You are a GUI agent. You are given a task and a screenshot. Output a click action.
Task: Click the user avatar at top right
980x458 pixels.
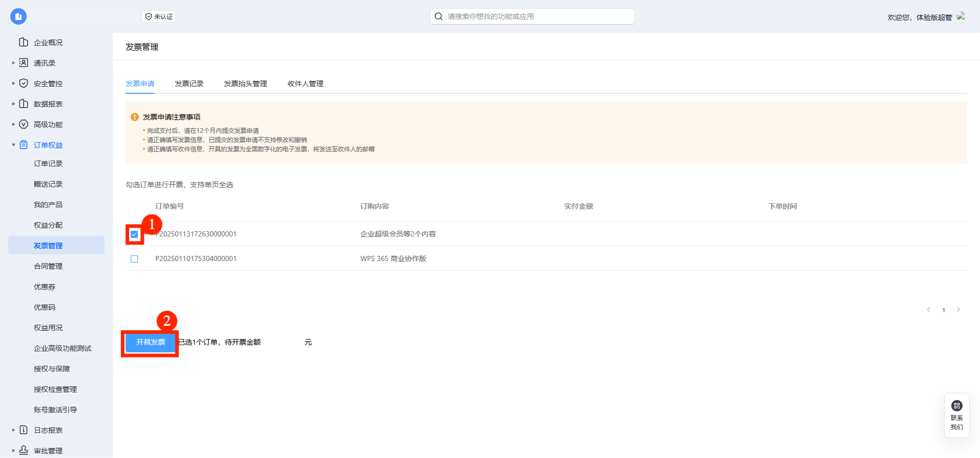coord(961,16)
